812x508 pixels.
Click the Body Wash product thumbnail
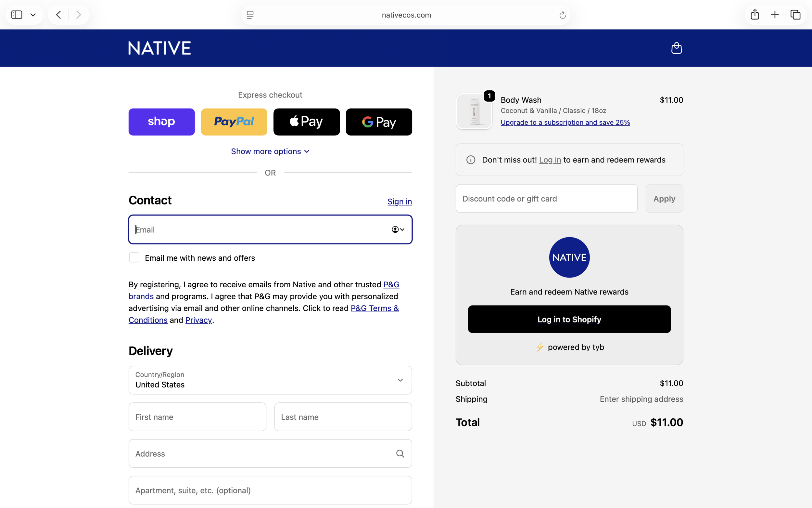click(474, 111)
